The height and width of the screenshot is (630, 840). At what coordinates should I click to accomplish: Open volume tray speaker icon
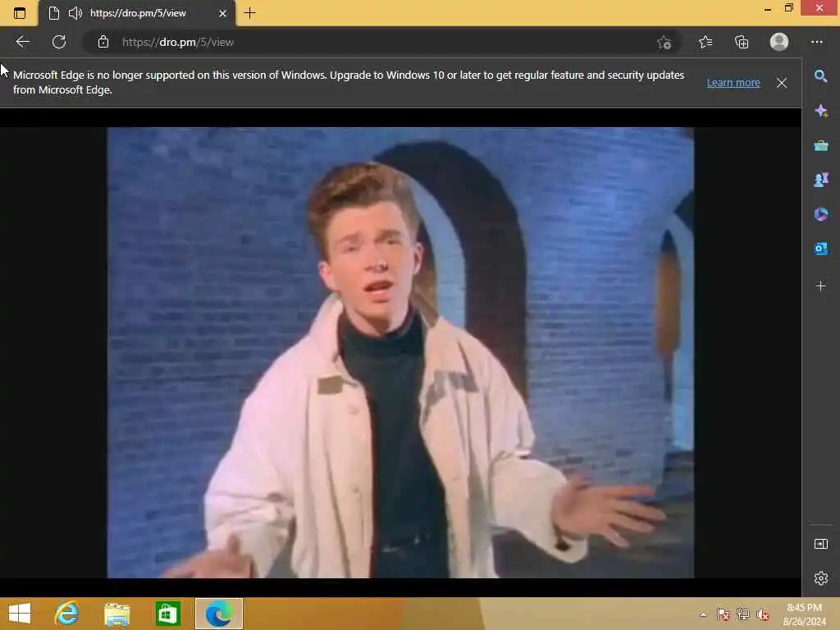(762, 614)
